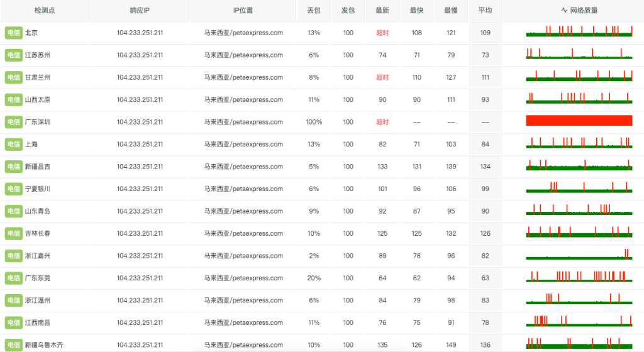Click the 电信 badge next to 北京
The height and width of the screenshot is (352, 644).
click(x=13, y=33)
